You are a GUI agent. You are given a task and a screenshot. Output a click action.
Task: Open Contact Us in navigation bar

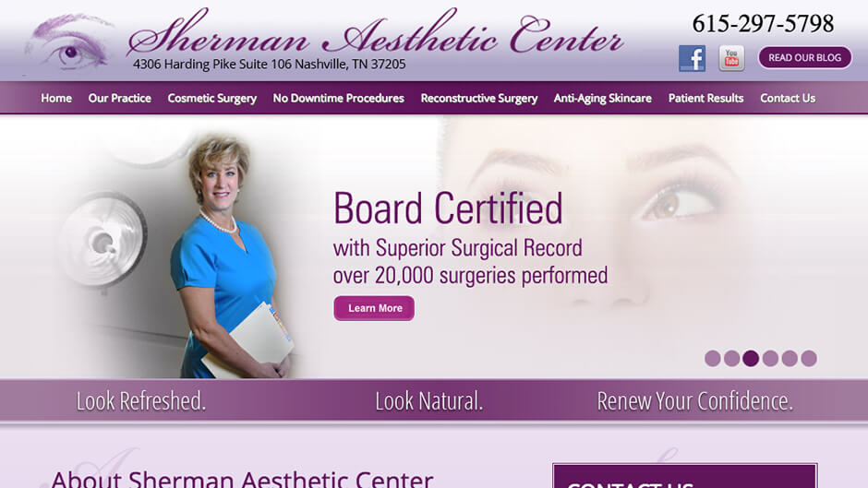(x=787, y=98)
